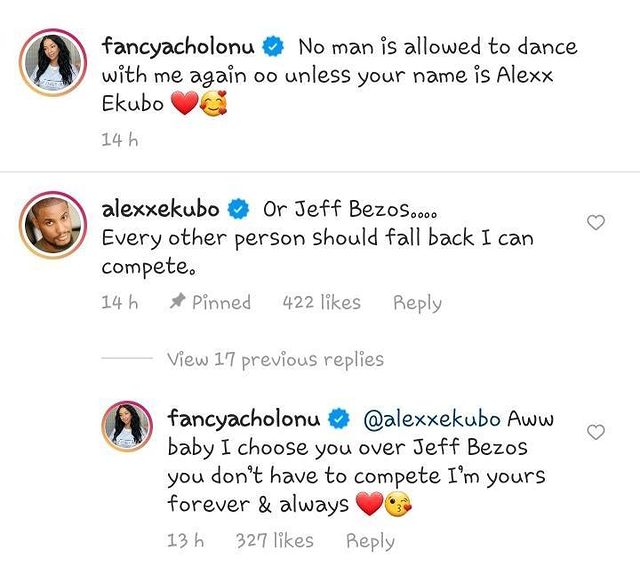Click the alexxekubo username in the comment
The width and height of the screenshot is (640, 582).
(x=160, y=209)
